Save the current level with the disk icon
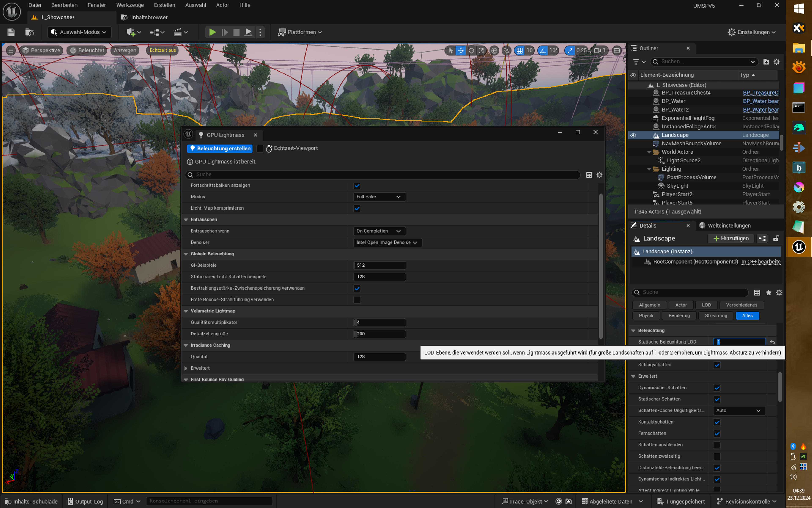Screen dimensions: 812x508 11,32
